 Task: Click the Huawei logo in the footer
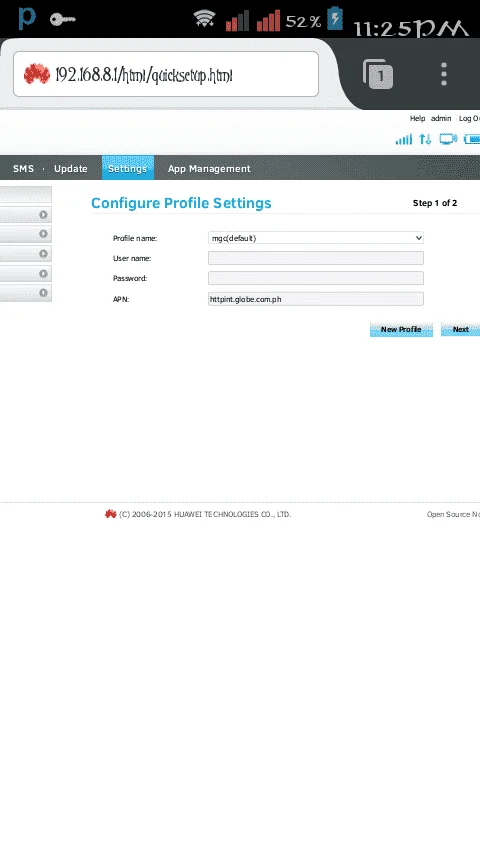click(111, 514)
